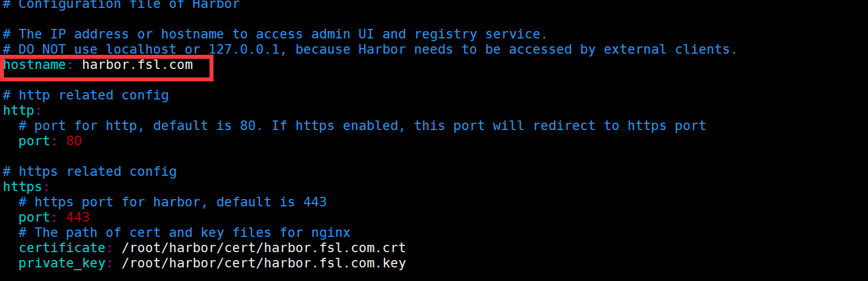Click the top-level https: key
The image size is (868, 281).
(x=23, y=187)
